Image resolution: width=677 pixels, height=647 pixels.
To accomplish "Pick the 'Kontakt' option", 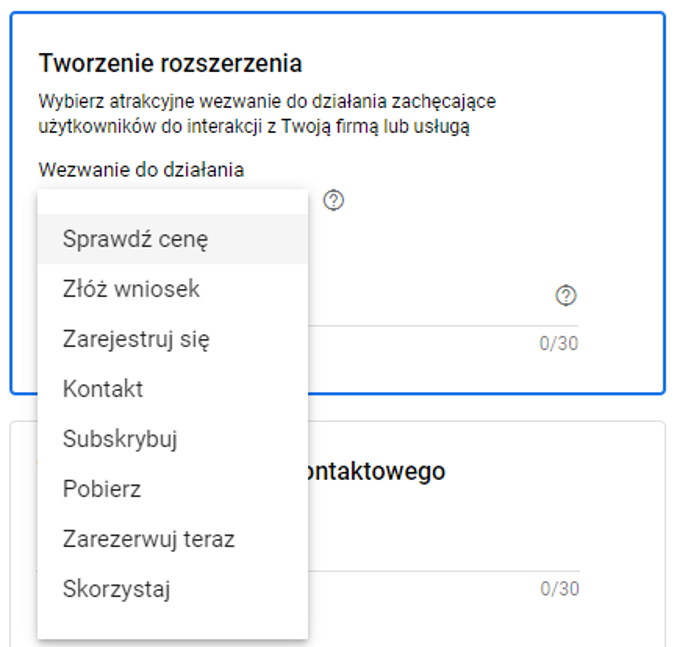I will (103, 389).
